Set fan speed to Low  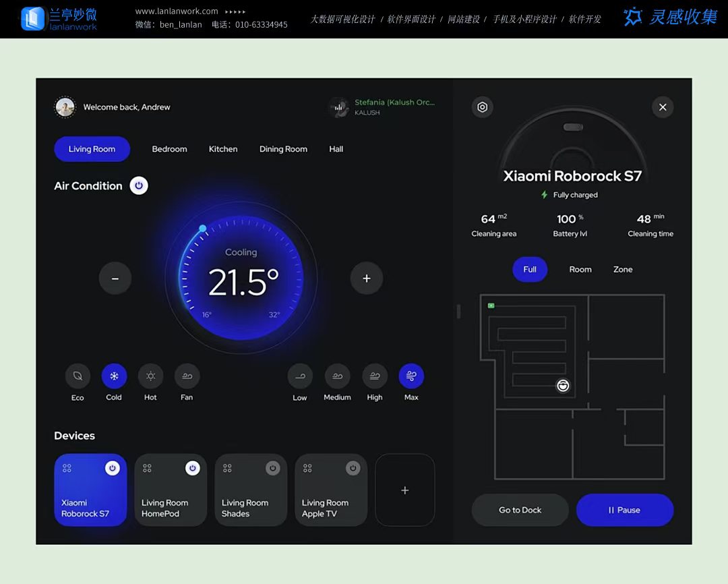pyautogui.click(x=300, y=376)
